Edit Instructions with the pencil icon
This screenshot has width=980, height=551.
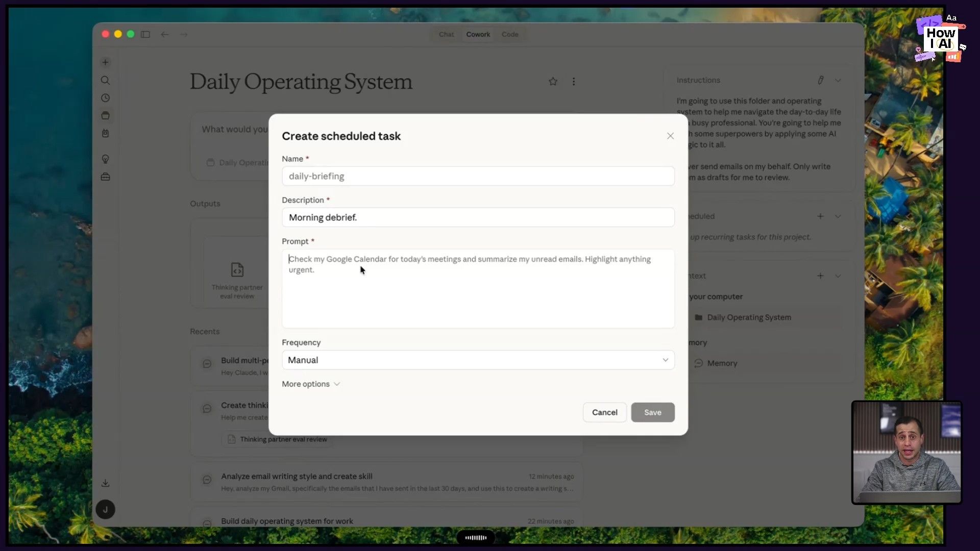pyautogui.click(x=820, y=80)
